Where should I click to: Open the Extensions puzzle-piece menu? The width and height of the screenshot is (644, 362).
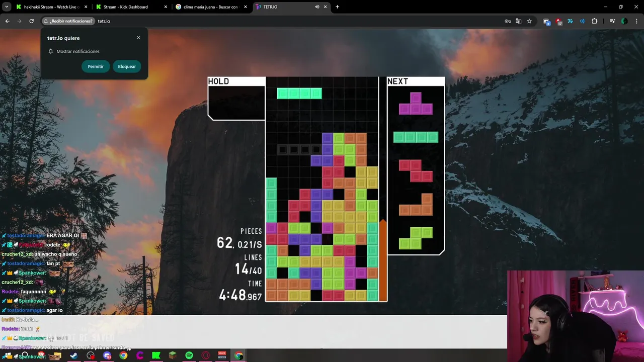click(x=595, y=21)
